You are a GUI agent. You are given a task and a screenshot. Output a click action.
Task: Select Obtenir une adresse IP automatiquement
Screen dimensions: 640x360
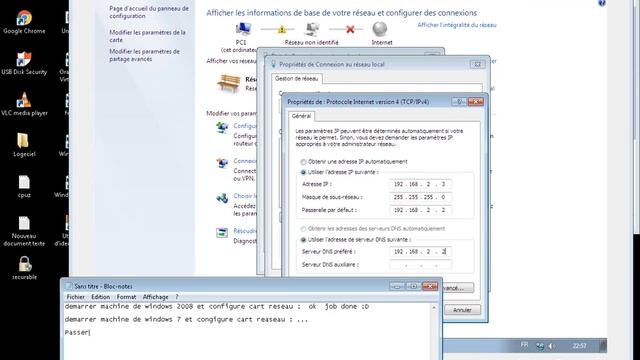pos(303,162)
